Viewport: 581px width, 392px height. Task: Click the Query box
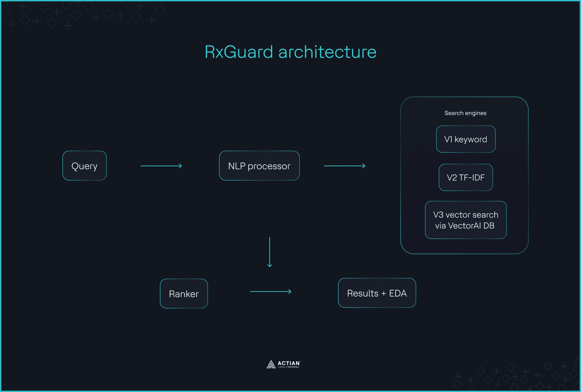click(x=85, y=166)
